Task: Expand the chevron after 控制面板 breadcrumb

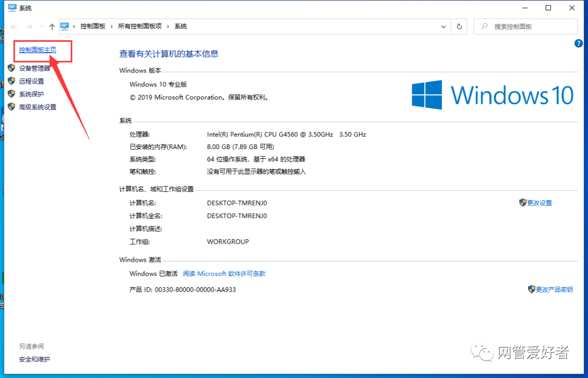Action: (112, 26)
